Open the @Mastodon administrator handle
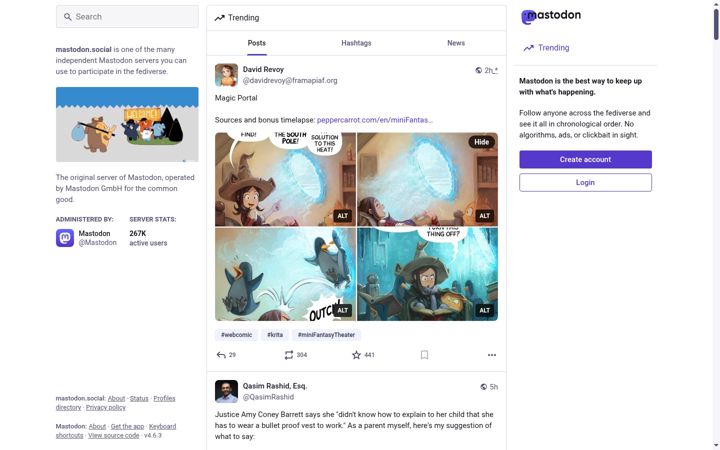 [97, 243]
